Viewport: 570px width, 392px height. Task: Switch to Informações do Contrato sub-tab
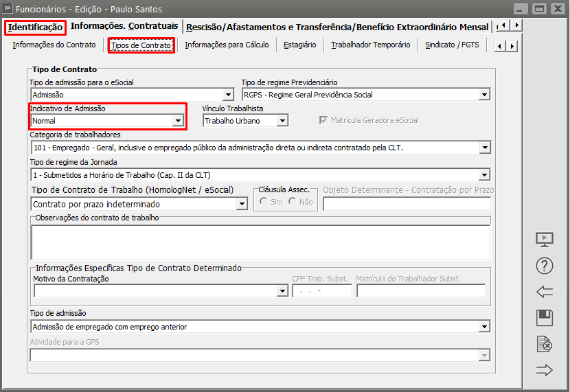coord(54,45)
